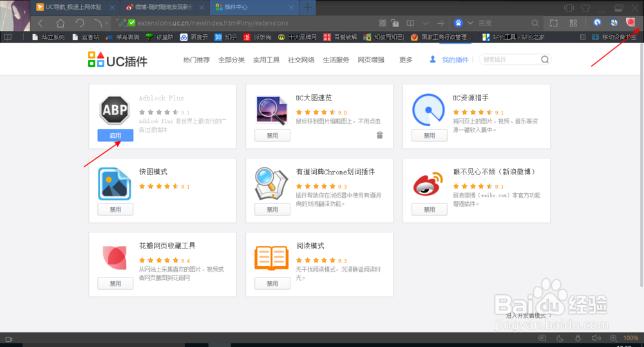Click the address bar URL
This screenshot has width=644, height=347.
tap(213, 23)
